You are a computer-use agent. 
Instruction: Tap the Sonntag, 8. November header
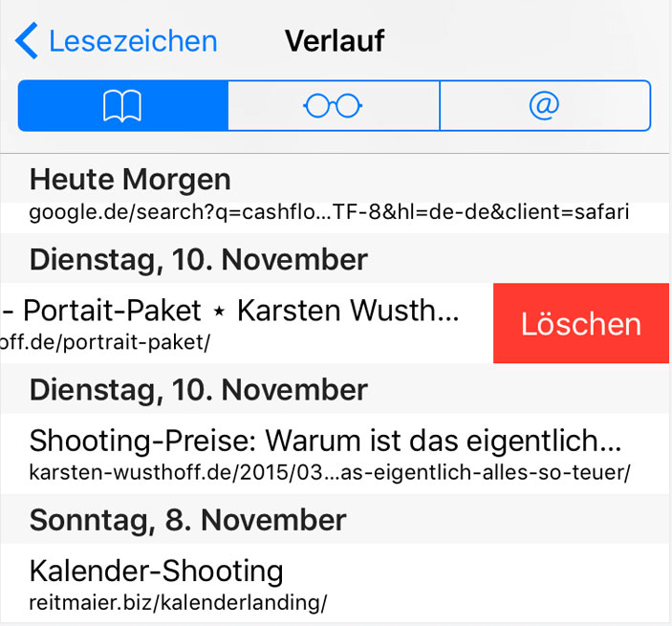coord(186,520)
